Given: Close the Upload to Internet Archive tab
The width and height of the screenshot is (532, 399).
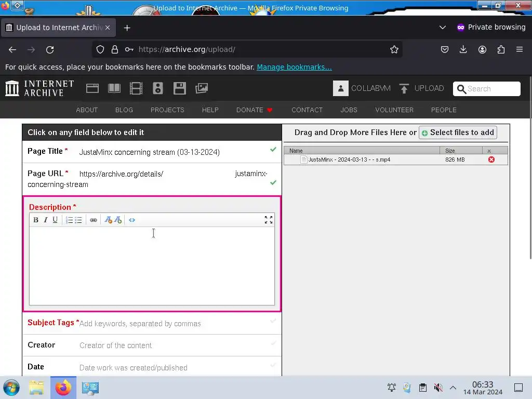Looking at the screenshot, I should pos(108,28).
